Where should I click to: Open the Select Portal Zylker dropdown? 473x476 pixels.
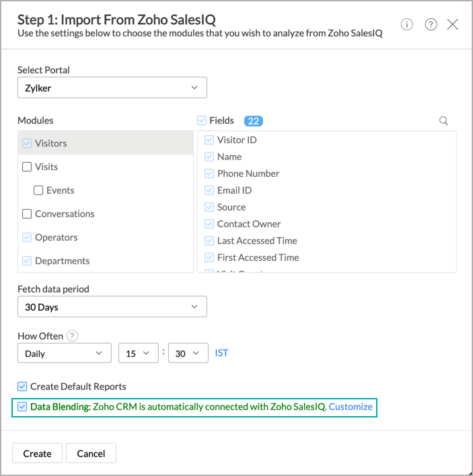point(112,87)
